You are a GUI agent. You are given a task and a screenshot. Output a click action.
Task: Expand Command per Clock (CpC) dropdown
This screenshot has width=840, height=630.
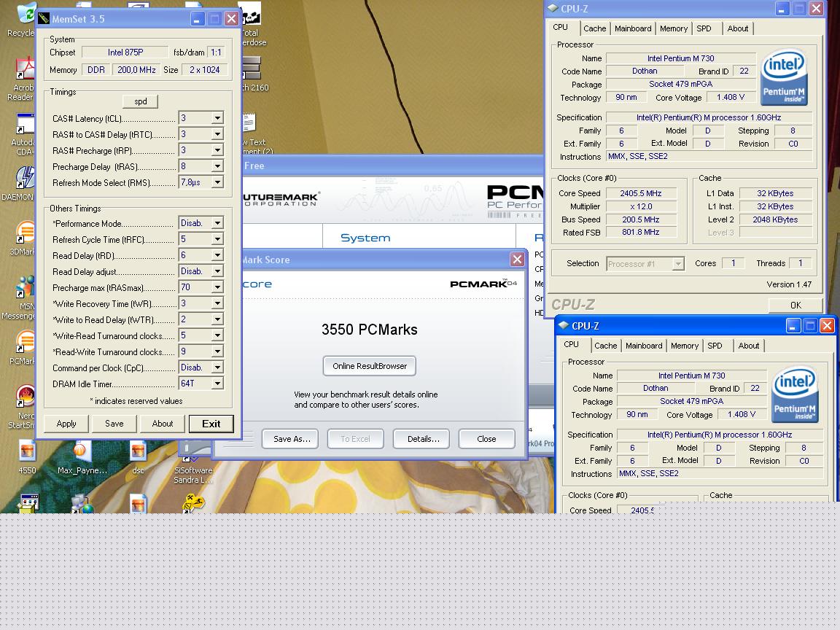click(217, 367)
